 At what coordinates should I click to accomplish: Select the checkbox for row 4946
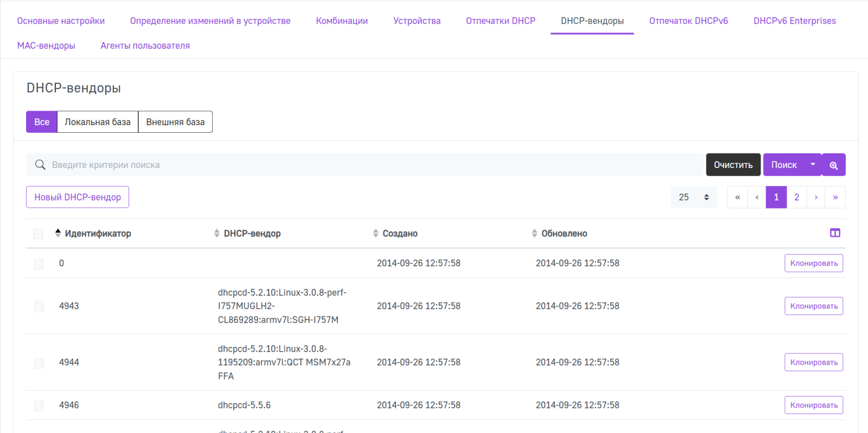(39, 405)
